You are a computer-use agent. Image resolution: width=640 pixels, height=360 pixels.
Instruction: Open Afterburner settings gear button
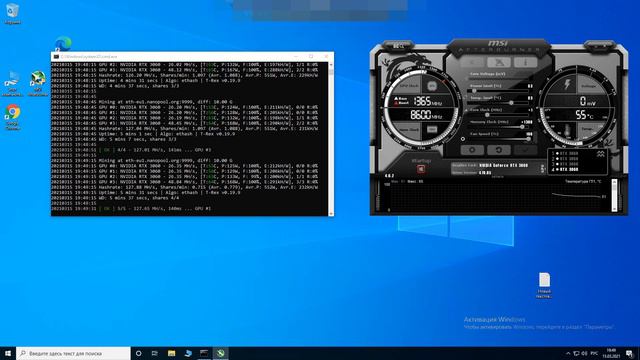coord(472,150)
